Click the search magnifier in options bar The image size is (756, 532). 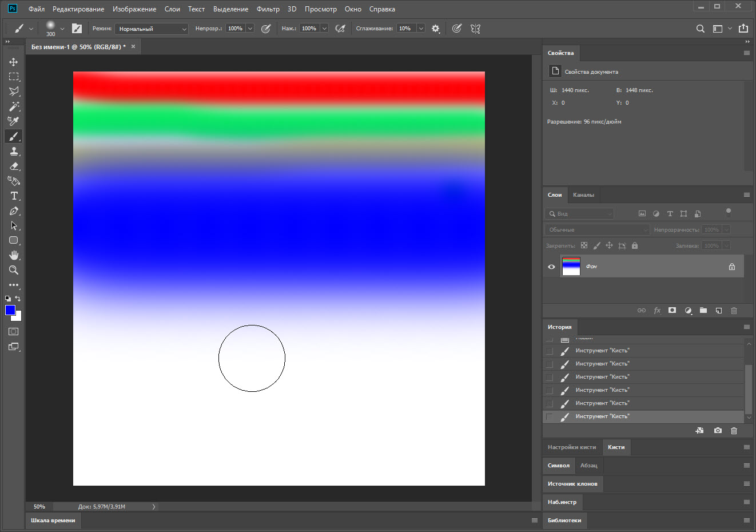click(x=700, y=29)
